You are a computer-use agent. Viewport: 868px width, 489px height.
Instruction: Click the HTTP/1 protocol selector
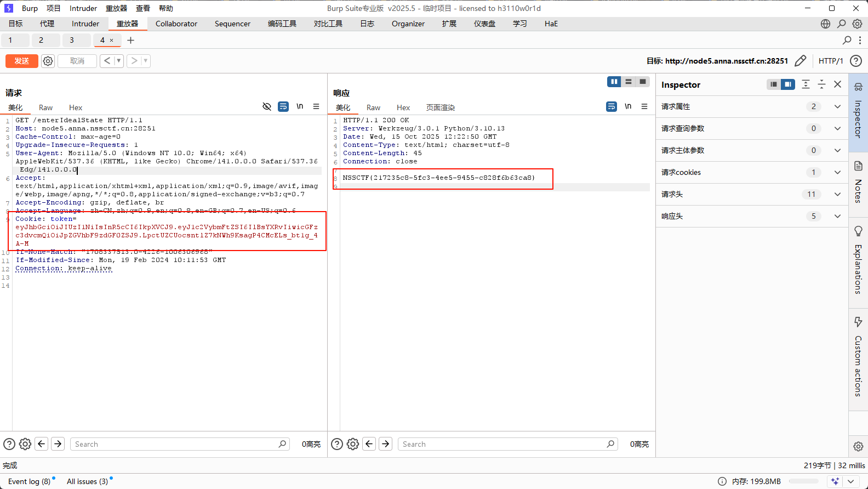pos(831,61)
